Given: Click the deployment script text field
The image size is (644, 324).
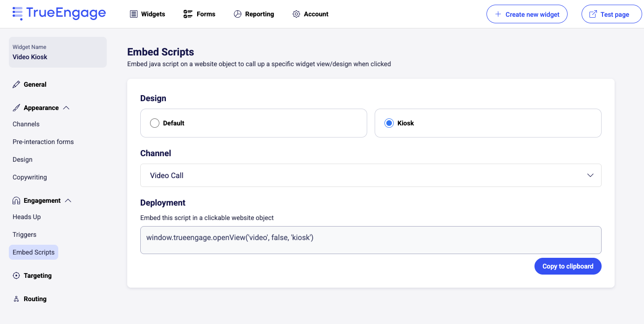Looking at the screenshot, I should click(370, 240).
